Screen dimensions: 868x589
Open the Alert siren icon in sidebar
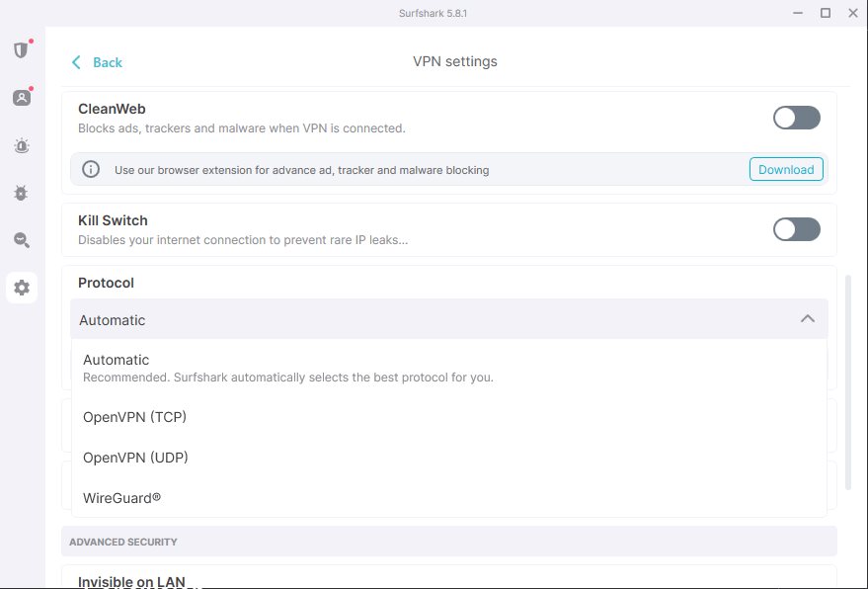coord(21,145)
